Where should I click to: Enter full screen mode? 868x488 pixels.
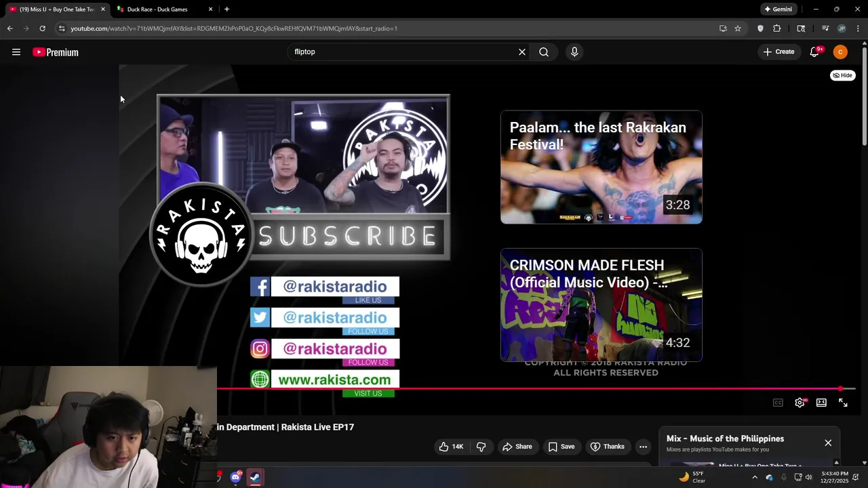(843, 403)
